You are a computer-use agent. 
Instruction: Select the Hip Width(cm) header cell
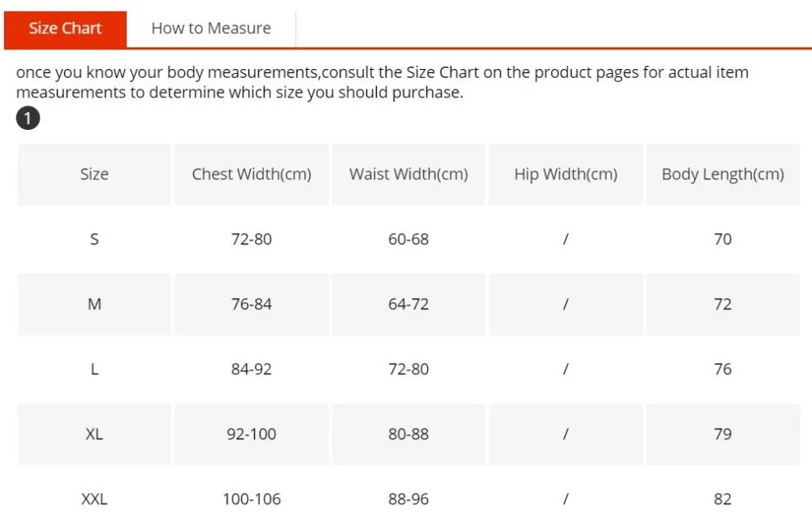pos(565,175)
